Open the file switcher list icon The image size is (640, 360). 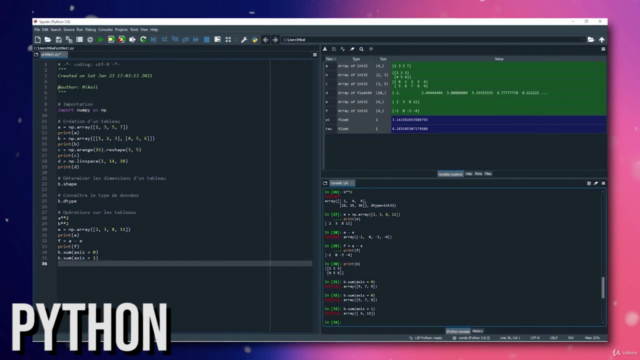click(x=80, y=40)
